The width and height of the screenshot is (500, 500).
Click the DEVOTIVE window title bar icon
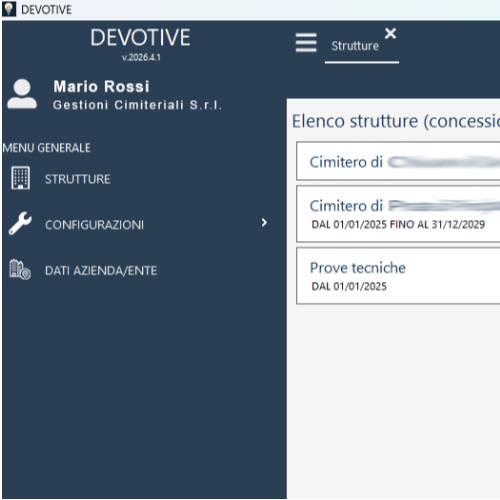9,9
